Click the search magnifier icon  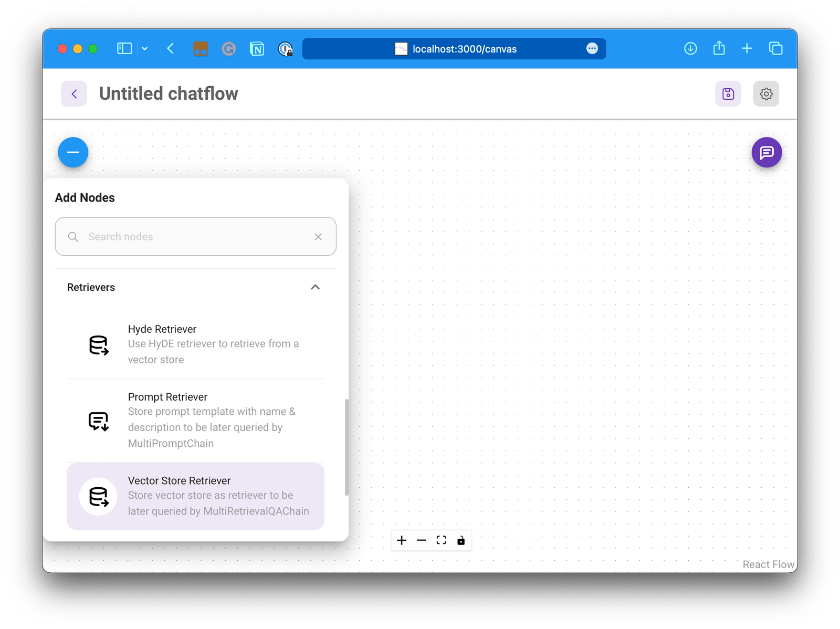coord(73,237)
